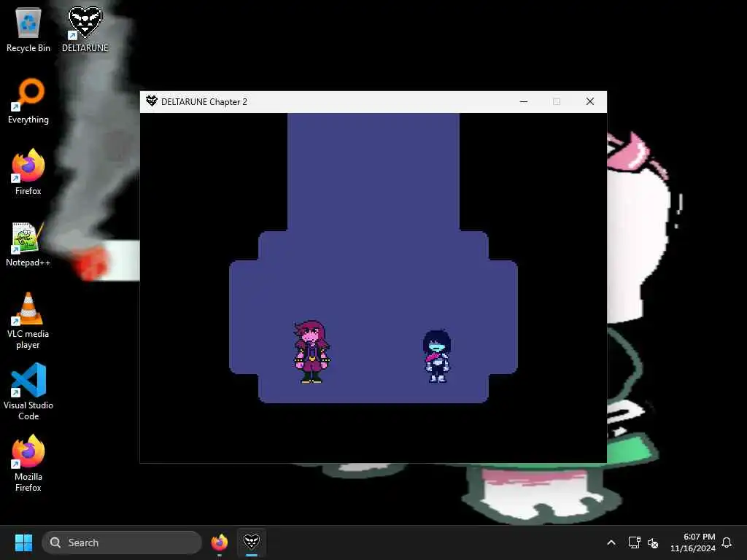Open the notification bell icon
This screenshot has width=747, height=560.
click(x=727, y=542)
